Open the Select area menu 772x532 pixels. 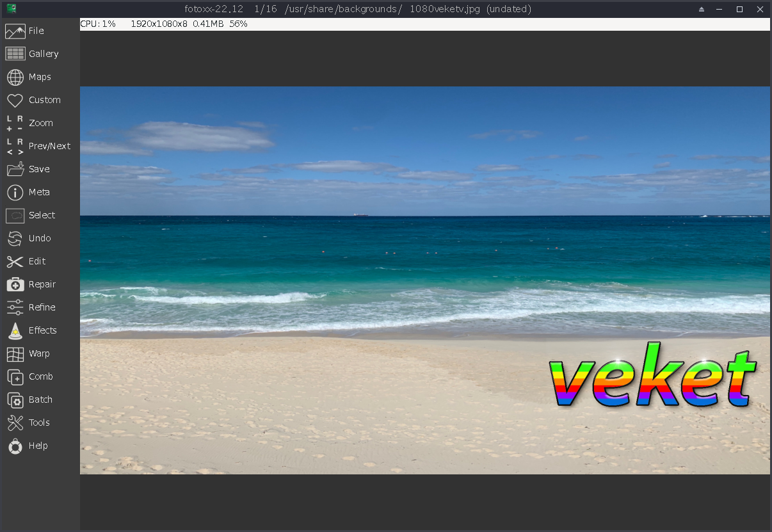point(31,215)
